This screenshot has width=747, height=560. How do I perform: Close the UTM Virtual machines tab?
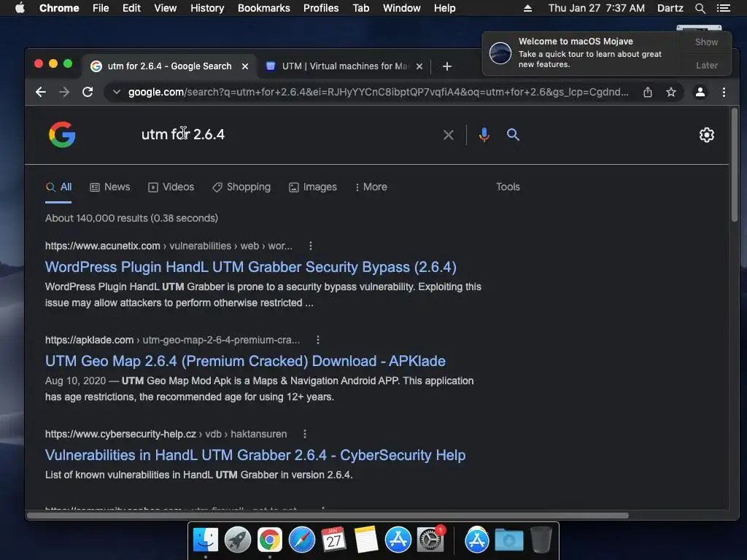pos(419,66)
